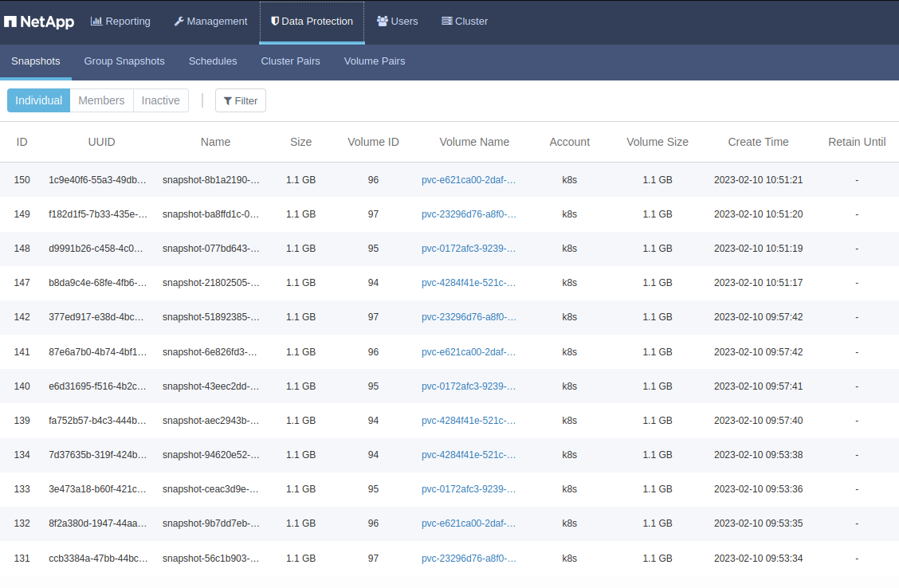Open volume link in snapshot 147 row
This screenshot has width=899, height=588.
(469, 283)
